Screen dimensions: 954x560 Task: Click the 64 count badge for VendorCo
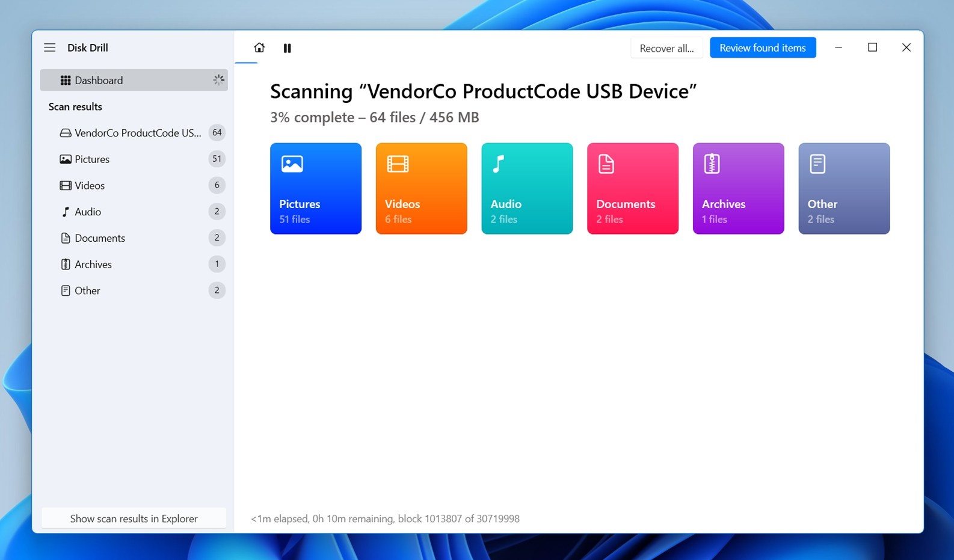pos(217,132)
